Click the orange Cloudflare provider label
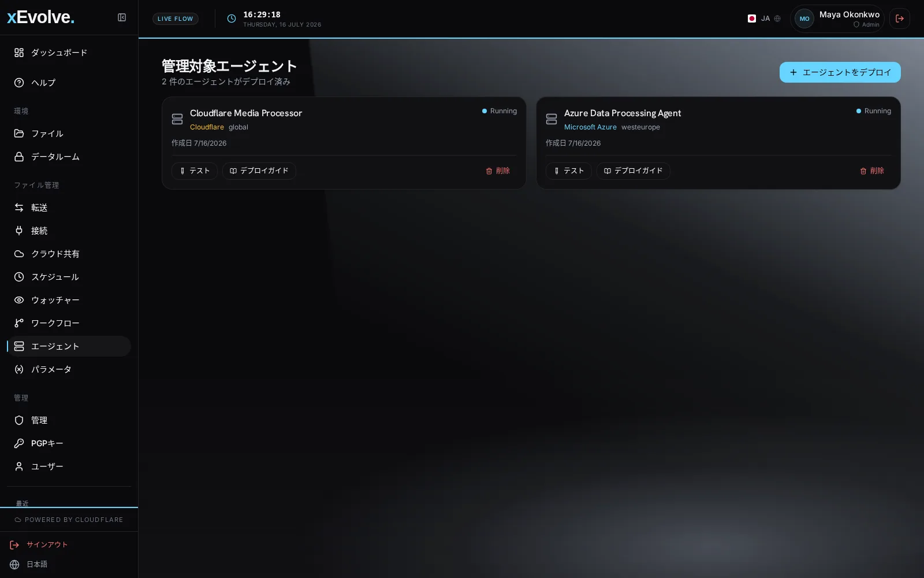This screenshot has width=924, height=578. pyautogui.click(x=207, y=127)
